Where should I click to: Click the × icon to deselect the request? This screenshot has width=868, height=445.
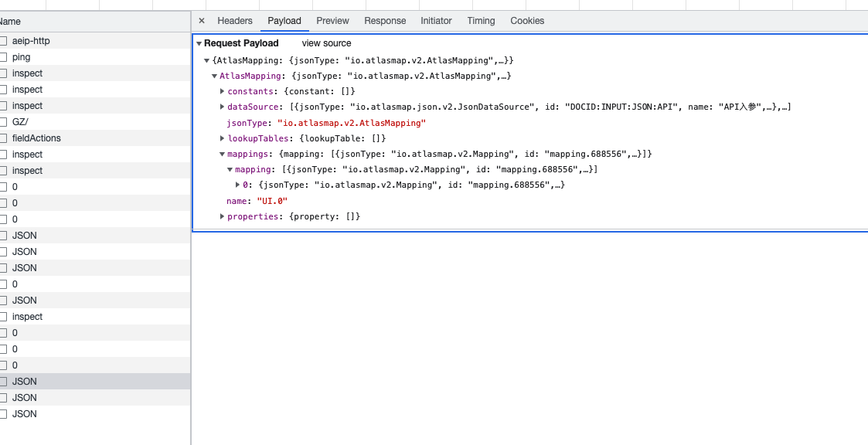[x=203, y=21]
